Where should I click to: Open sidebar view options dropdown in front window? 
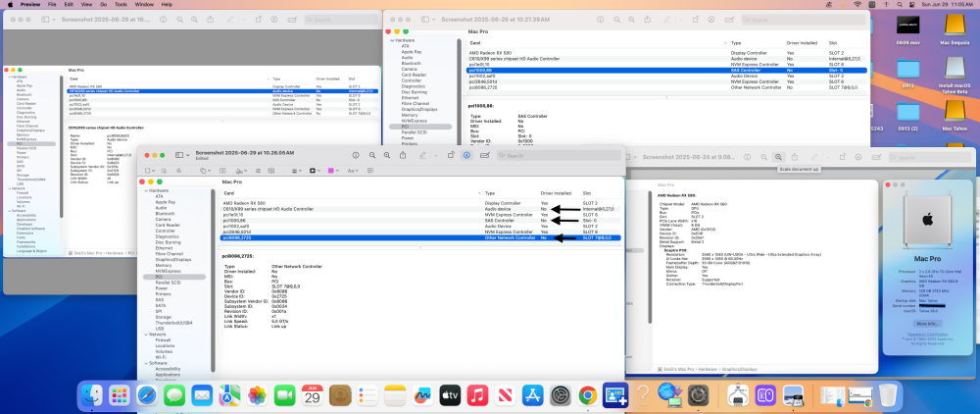tap(187, 155)
